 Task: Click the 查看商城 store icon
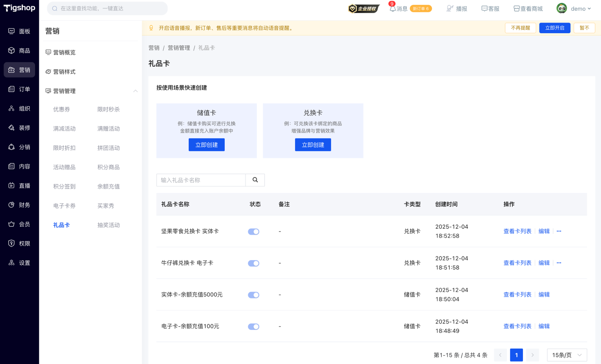point(517,8)
